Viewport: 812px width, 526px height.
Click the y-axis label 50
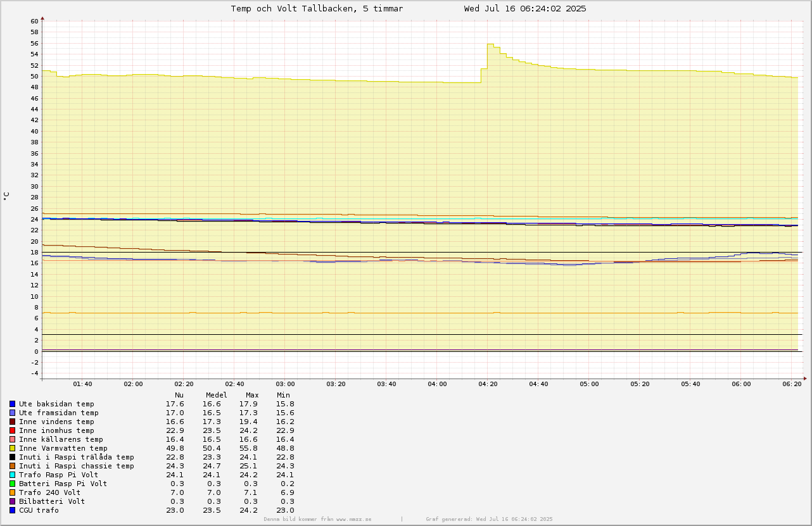[x=34, y=77]
